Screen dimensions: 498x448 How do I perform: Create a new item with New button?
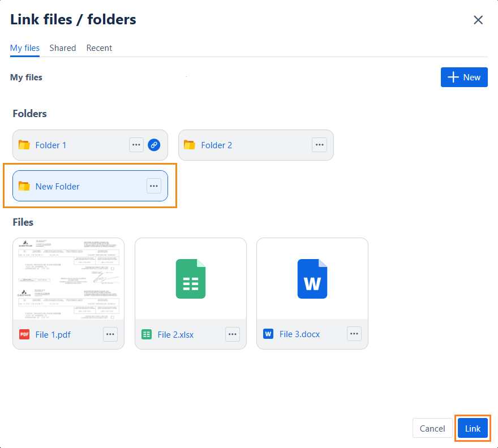(464, 77)
